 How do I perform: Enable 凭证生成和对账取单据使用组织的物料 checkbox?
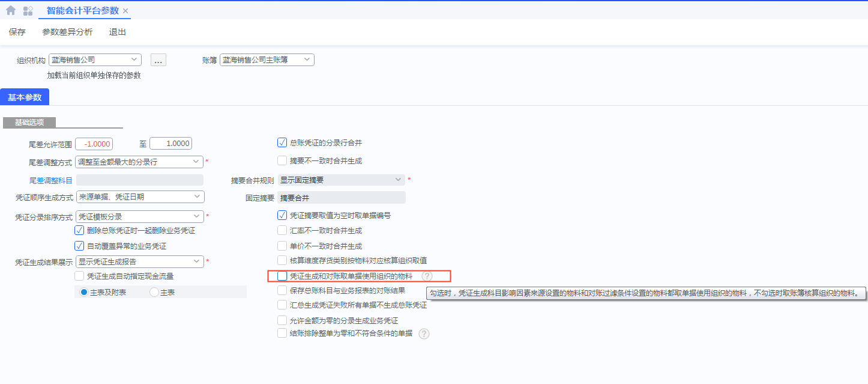282,276
